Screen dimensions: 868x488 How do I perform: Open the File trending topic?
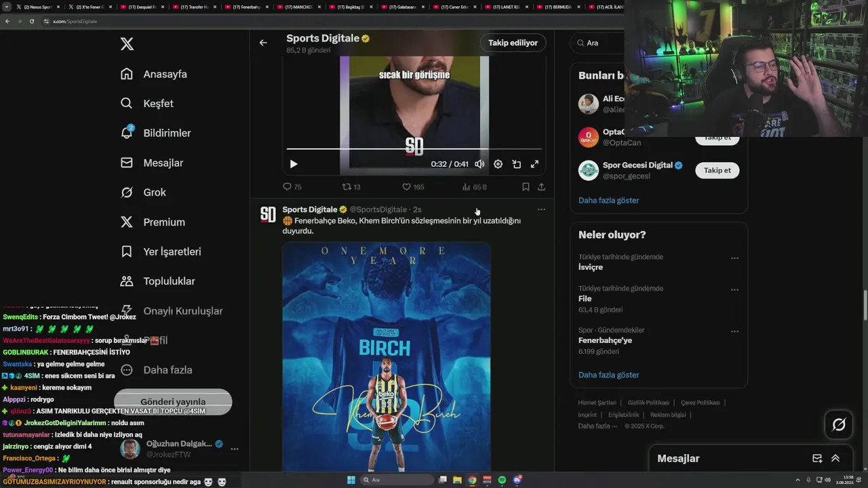pyautogui.click(x=585, y=298)
